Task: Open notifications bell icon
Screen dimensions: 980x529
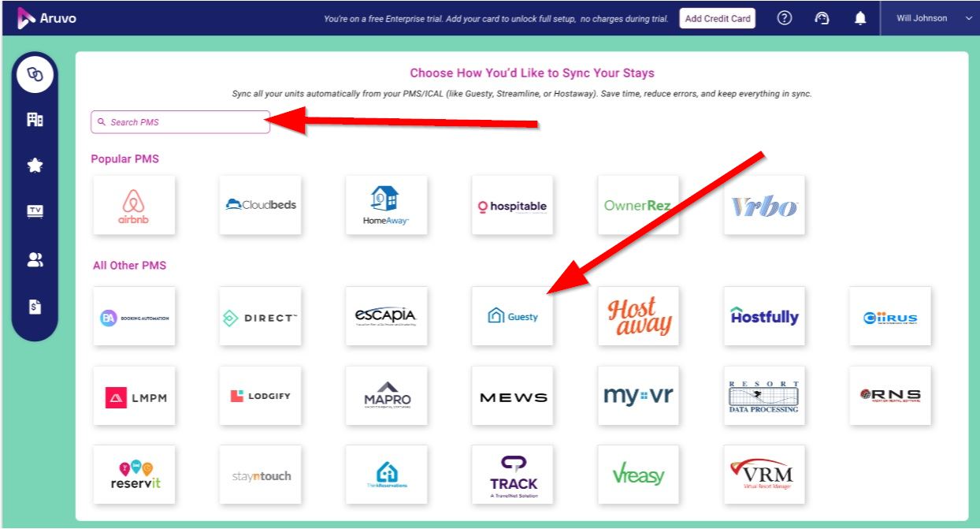Action: pos(860,18)
